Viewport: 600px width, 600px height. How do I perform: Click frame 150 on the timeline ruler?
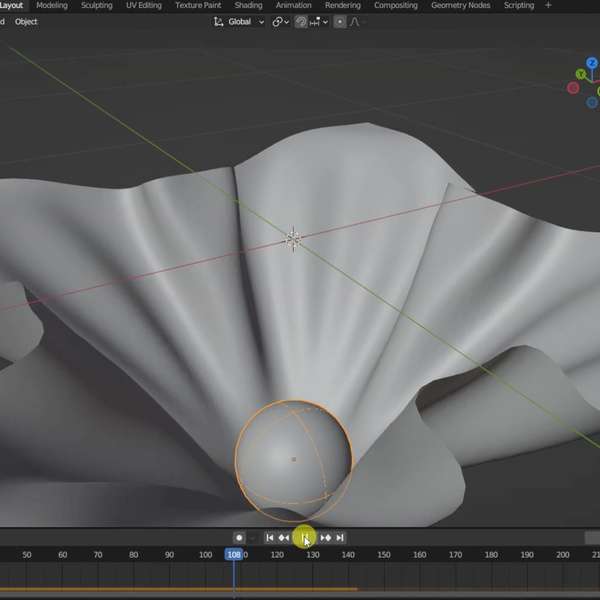pyautogui.click(x=383, y=554)
